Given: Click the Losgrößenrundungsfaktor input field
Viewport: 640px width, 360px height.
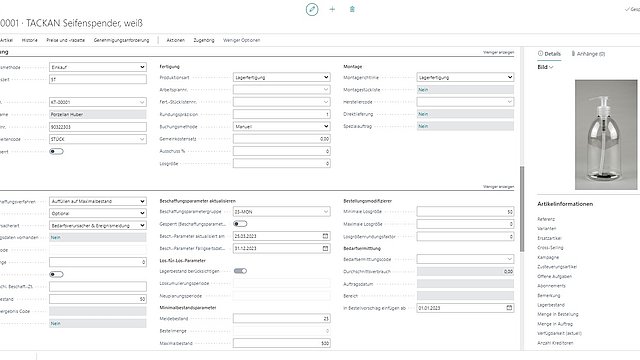Looking at the screenshot, I should pos(465,236).
